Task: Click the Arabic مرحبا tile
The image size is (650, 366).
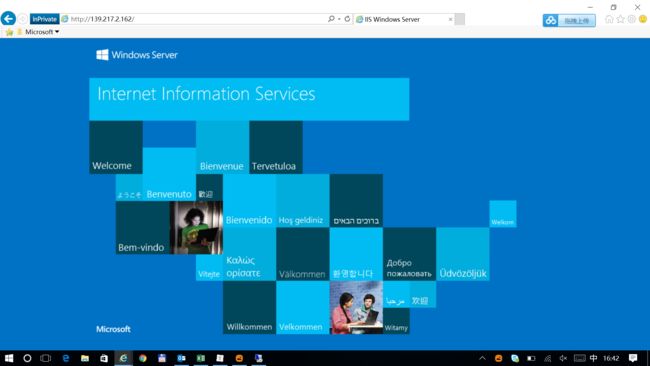Action: coord(396,294)
